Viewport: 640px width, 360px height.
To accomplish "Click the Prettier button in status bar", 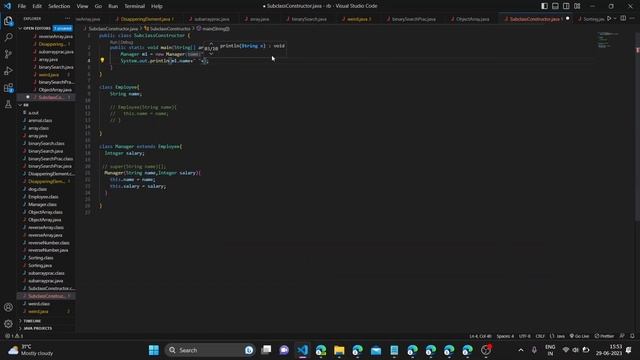I will click(x=604, y=336).
